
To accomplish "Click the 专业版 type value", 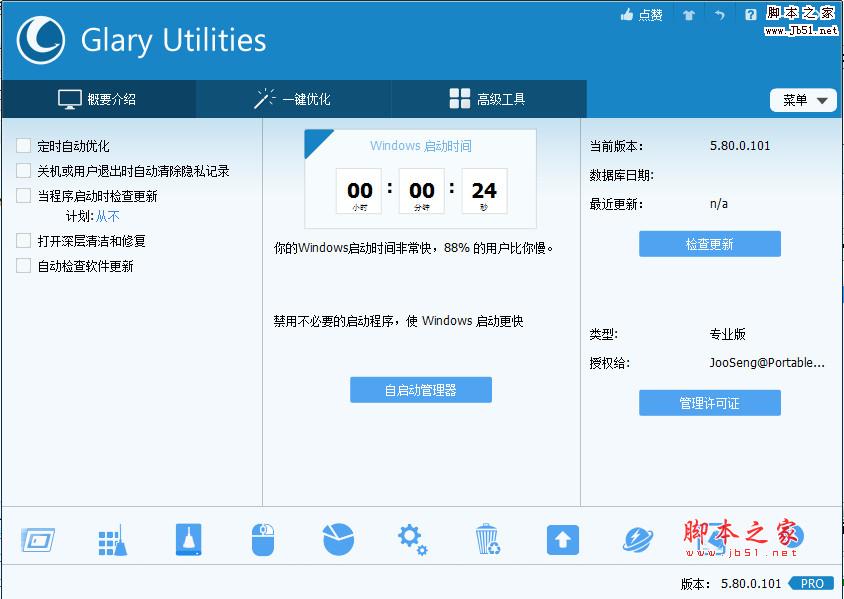I will click(x=727, y=334).
